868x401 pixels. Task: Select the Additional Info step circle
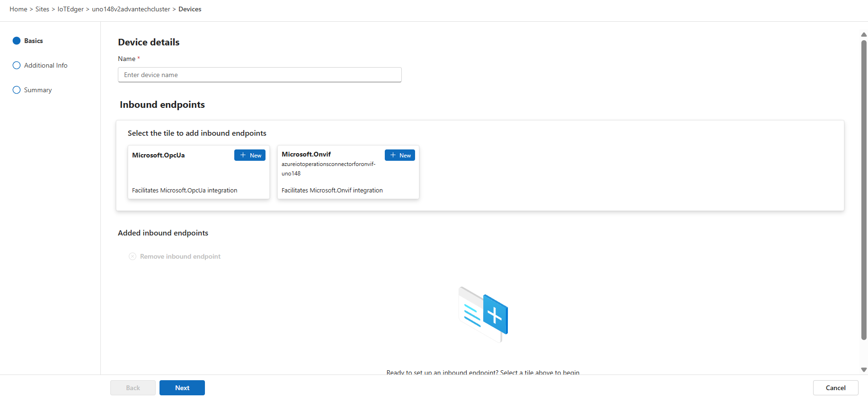click(17, 65)
